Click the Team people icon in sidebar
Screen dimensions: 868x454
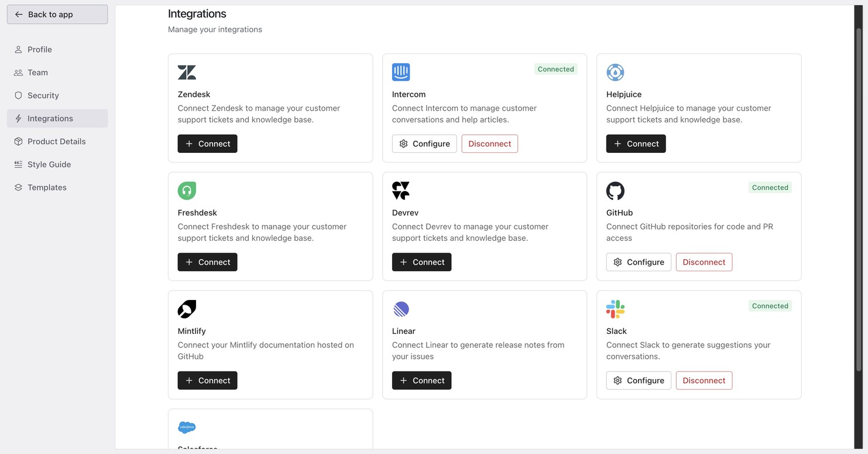[x=18, y=73]
